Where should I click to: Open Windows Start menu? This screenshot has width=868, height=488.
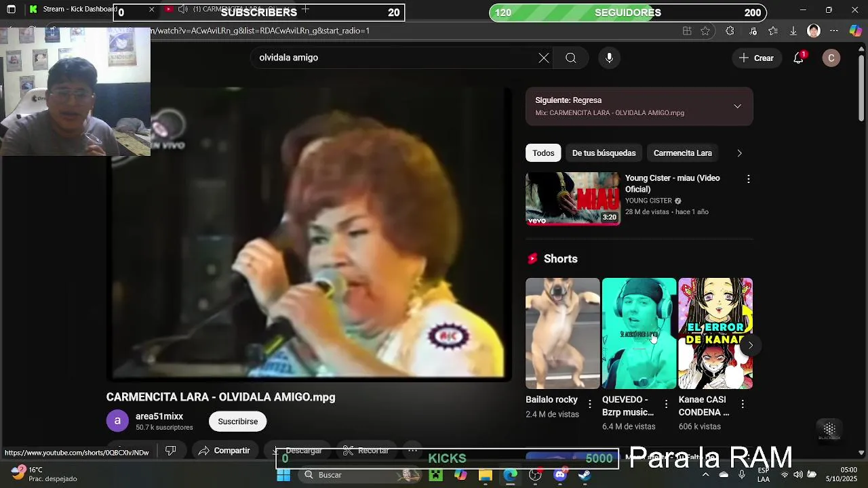point(283,475)
